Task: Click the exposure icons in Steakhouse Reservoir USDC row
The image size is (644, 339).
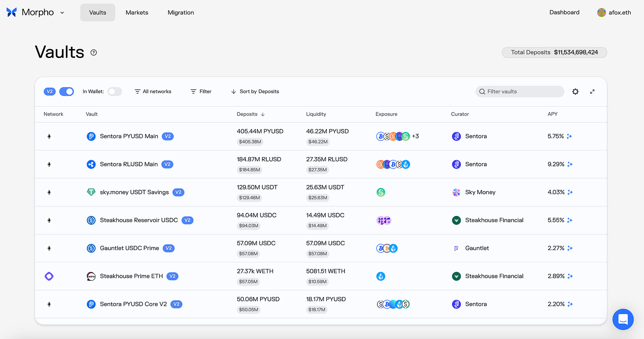Action: [x=383, y=220]
